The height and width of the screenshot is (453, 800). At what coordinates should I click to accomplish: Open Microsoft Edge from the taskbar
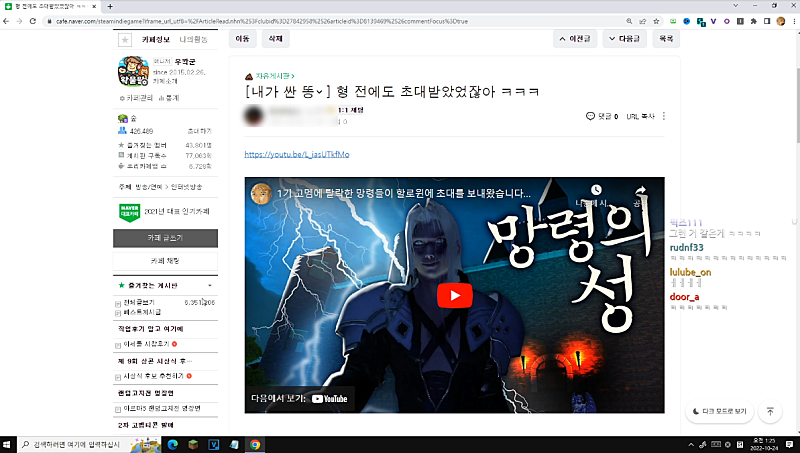(172, 445)
